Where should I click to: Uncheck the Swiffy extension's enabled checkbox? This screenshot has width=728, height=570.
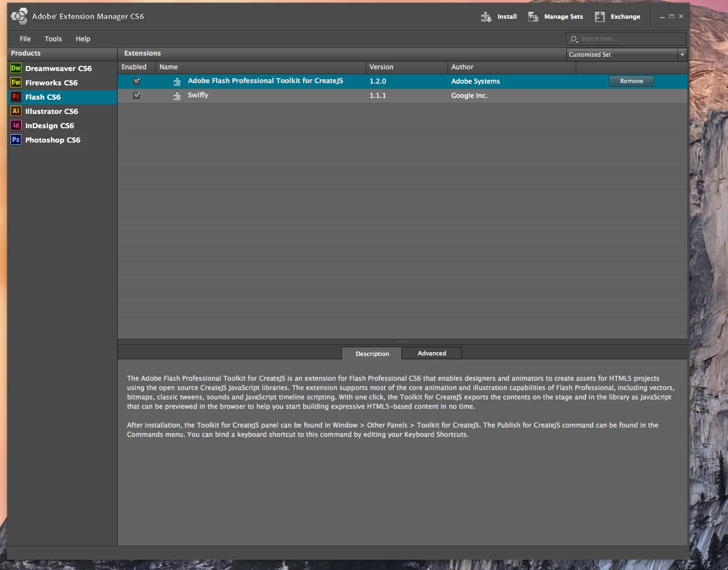pyautogui.click(x=137, y=96)
